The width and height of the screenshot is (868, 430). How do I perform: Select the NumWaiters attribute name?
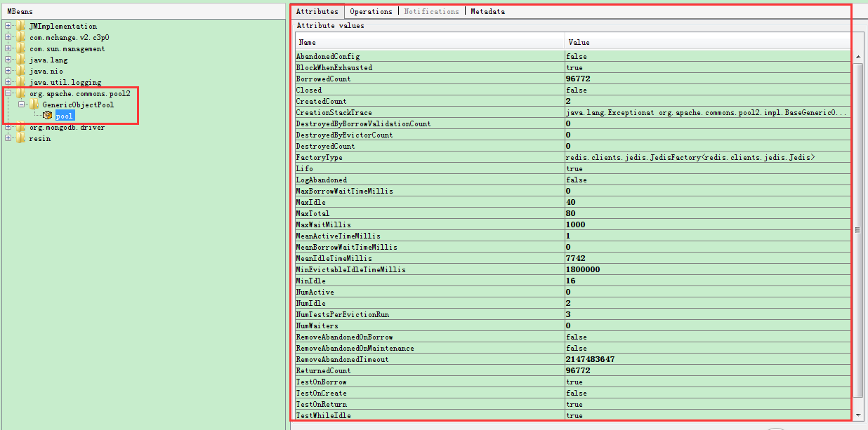point(317,325)
